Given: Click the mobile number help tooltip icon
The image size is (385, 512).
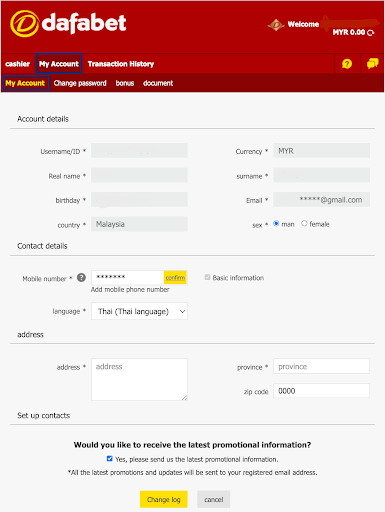Looking at the screenshot, I should [x=81, y=277].
